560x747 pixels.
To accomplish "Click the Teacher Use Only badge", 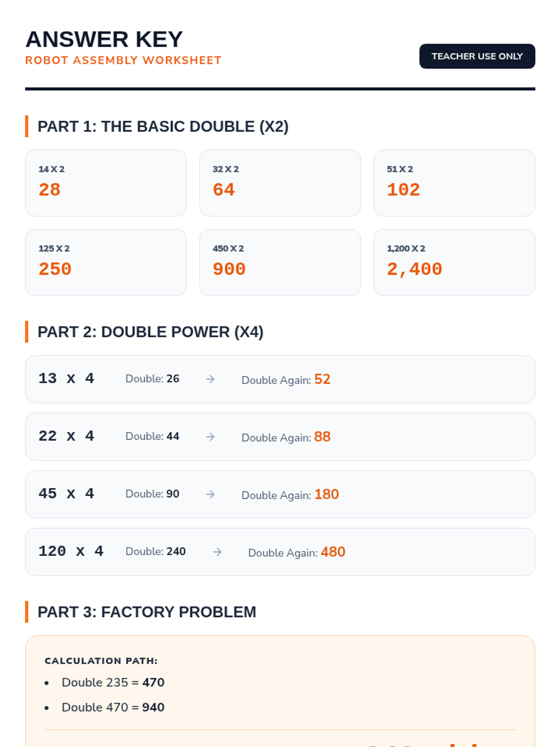I will click(x=477, y=56).
